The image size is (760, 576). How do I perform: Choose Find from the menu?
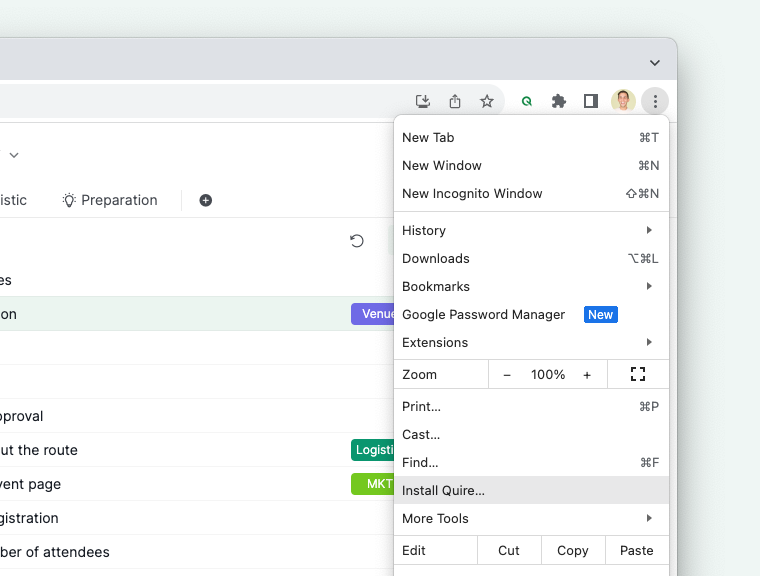(x=531, y=463)
